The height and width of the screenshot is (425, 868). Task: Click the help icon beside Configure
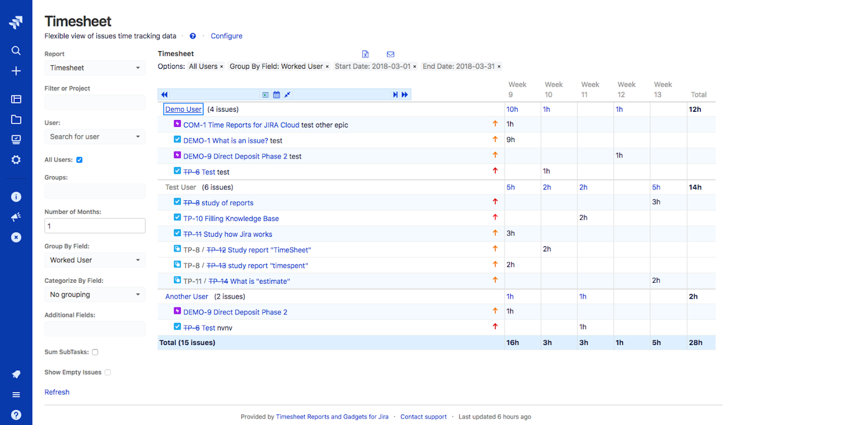tap(193, 36)
